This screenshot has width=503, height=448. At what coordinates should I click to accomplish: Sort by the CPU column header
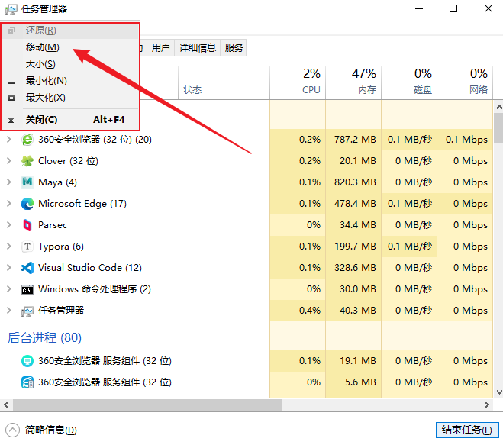298,82
